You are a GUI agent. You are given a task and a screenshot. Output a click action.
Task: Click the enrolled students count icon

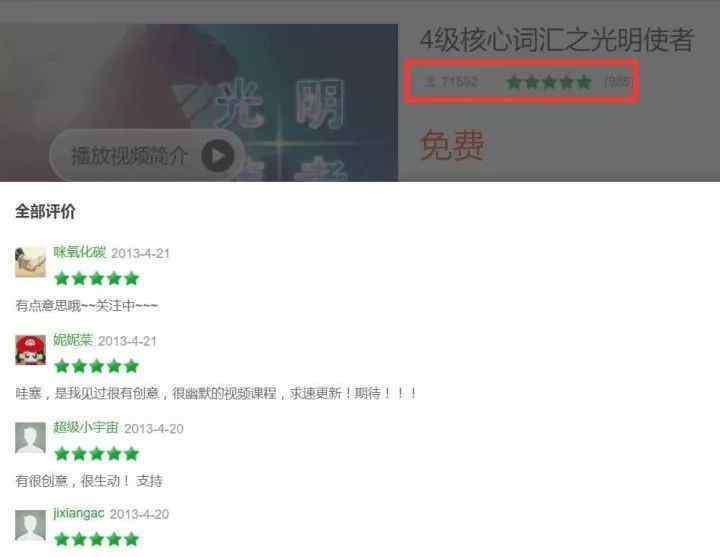(430, 82)
